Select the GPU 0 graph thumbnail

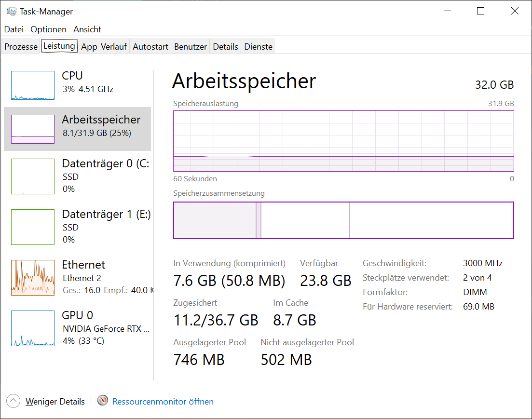click(33, 328)
